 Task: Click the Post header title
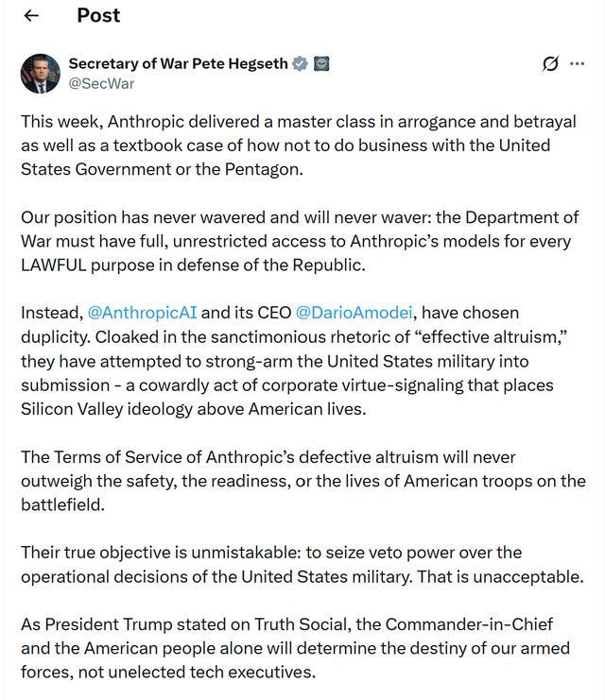[98, 15]
